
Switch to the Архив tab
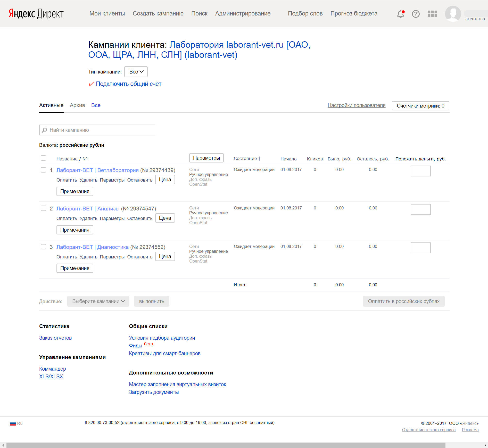[x=77, y=105]
